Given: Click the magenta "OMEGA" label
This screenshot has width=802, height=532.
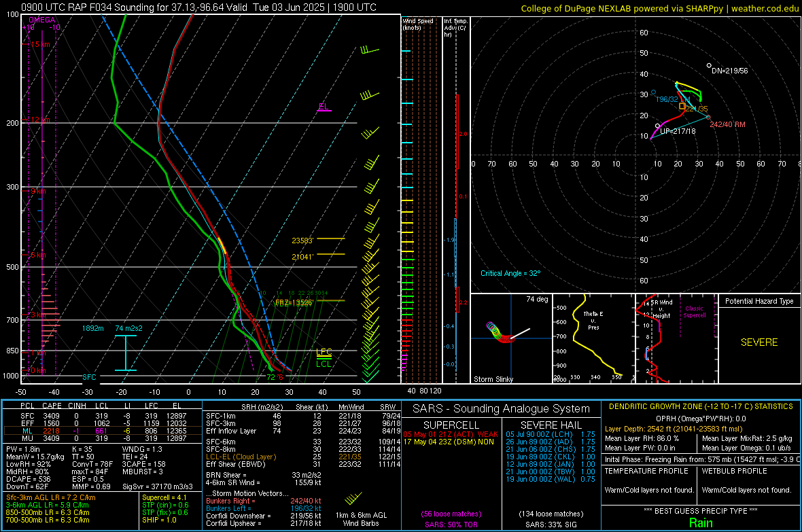Looking at the screenshot, I should (x=42, y=20).
